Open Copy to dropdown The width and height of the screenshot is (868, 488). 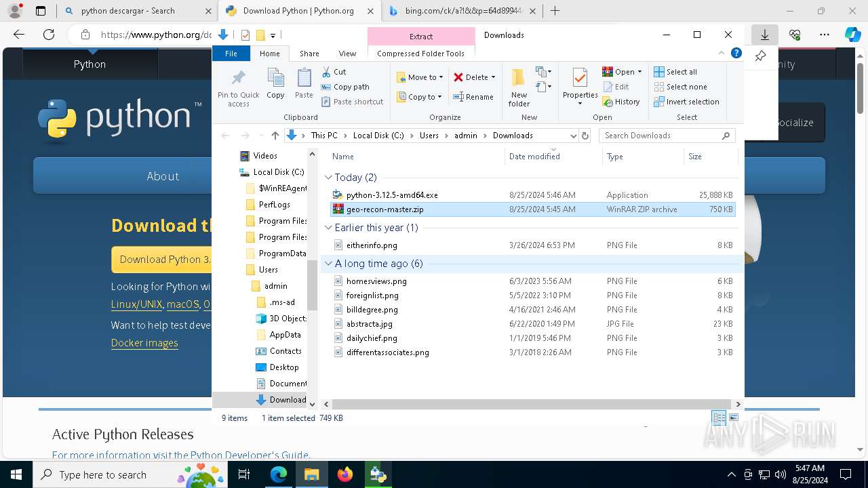point(420,97)
